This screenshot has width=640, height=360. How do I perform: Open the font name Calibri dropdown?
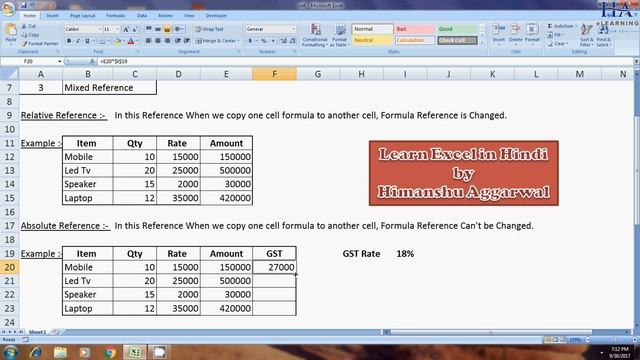point(100,29)
